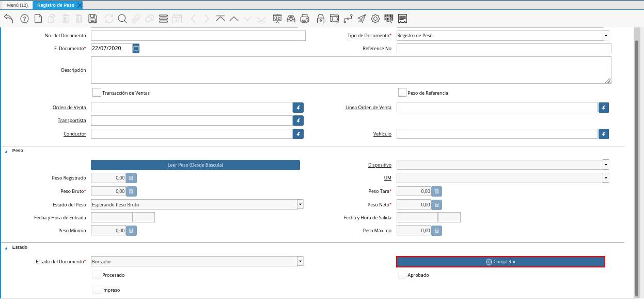Enable the Transacción de Ventas checkbox
Screen dimensions: 644x299
(x=97, y=93)
